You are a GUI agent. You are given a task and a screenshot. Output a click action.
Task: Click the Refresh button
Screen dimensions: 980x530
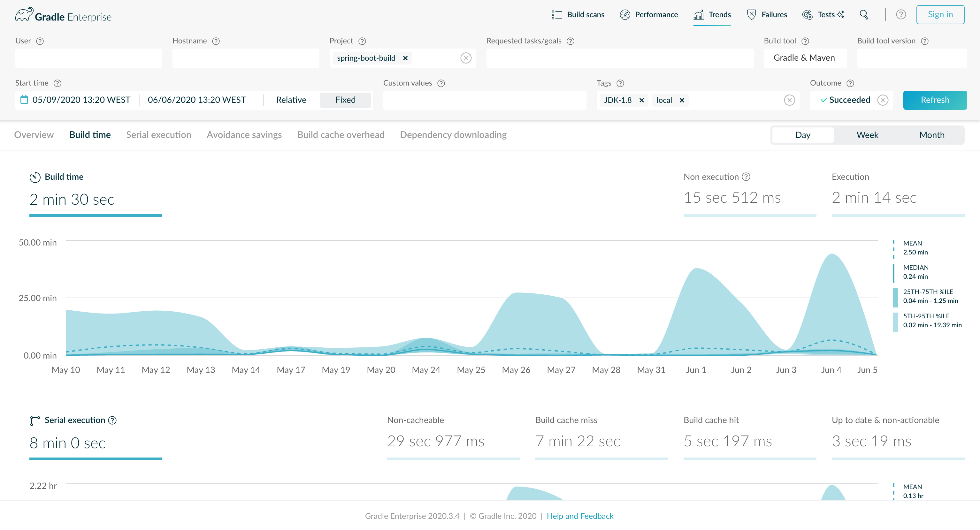click(935, 100)
